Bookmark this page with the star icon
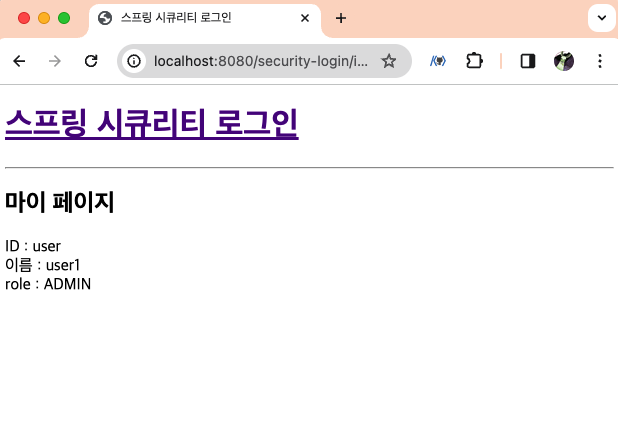Image resolution: width=618 pixels, height=444 pixels. tap(389, 61)
